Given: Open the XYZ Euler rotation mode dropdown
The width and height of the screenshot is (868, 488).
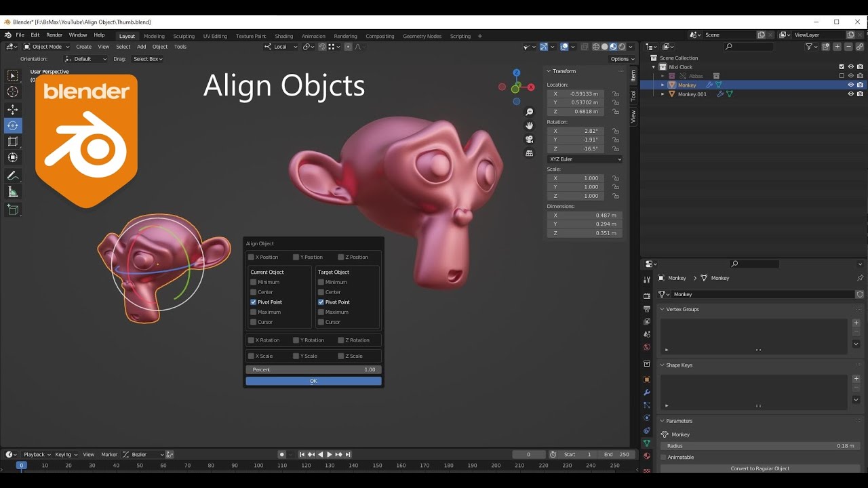Looking at the screenshot, I should click(x=585, y=159).
